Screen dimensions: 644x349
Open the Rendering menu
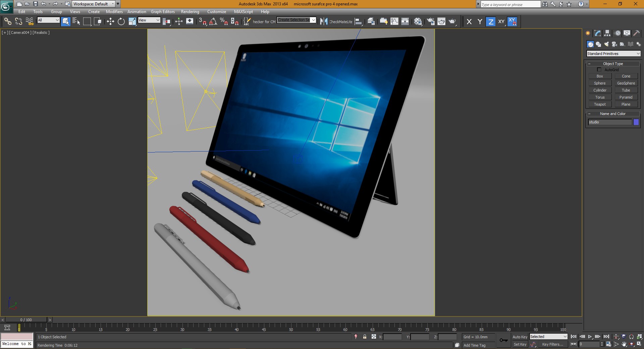(x=190, y=12)
